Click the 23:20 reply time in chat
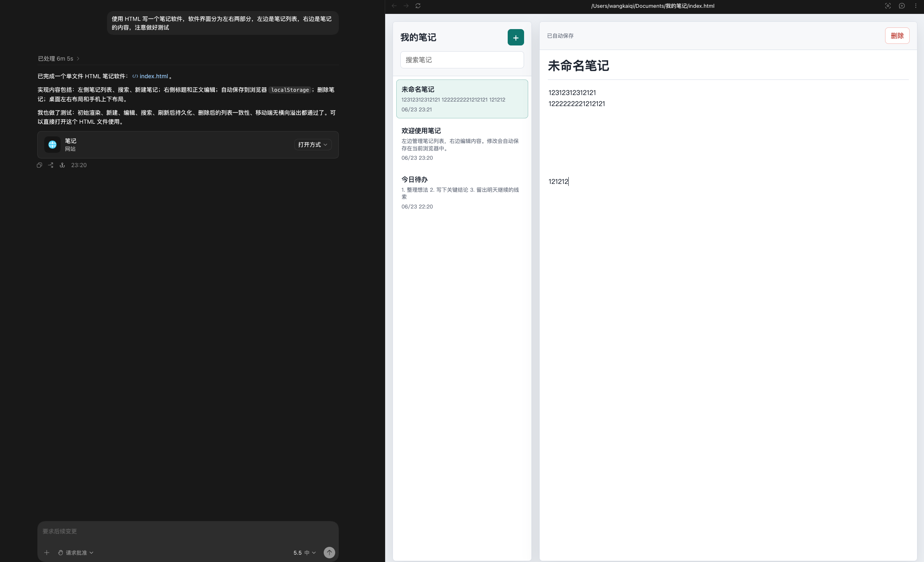The image size is (924, 562). 79,165
